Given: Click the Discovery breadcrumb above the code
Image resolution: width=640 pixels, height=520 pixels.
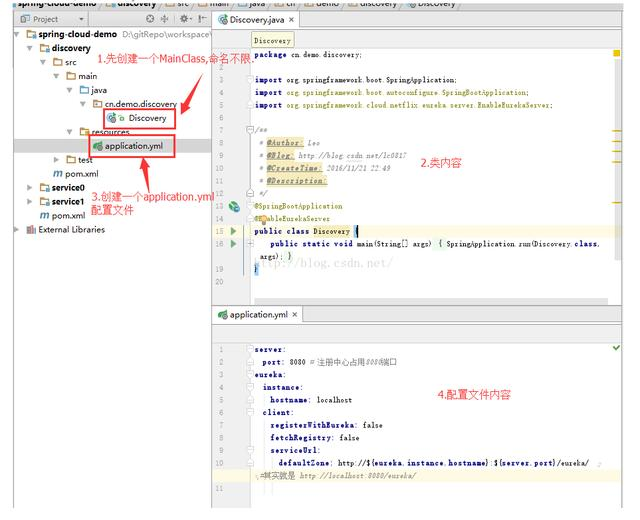Looking at the screenshot, I should [x=272, y=40].
